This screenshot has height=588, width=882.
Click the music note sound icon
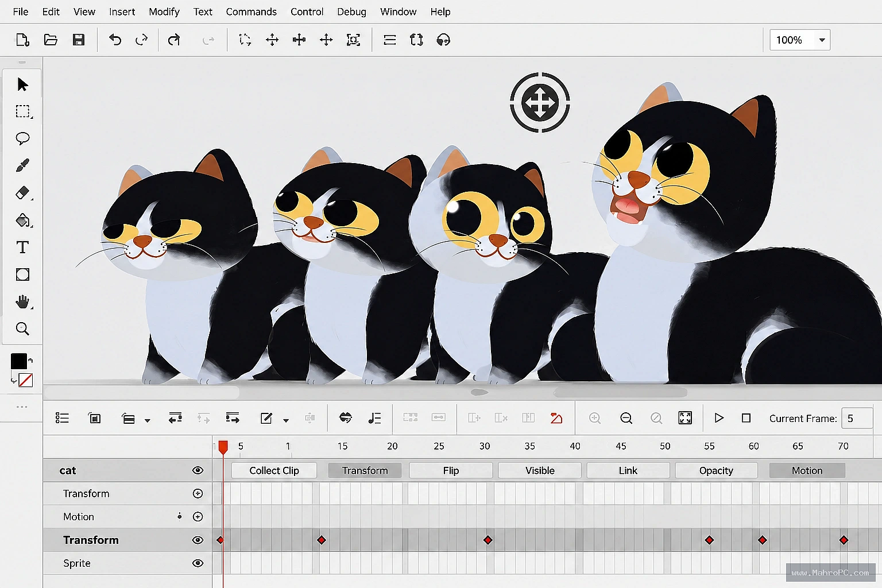coord(374,418)
